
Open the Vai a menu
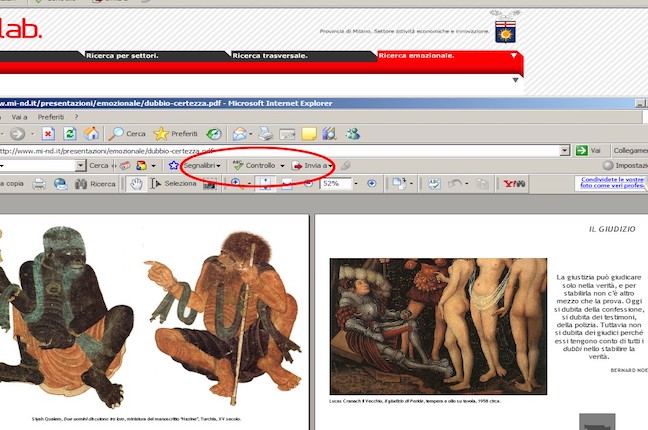[x=19, y=117]
